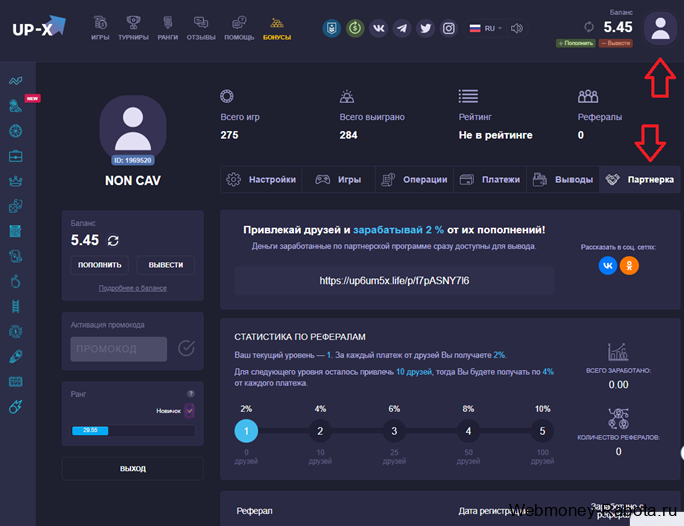
Task: Click the ВЫХОД logout button
Action: (133, 468)
